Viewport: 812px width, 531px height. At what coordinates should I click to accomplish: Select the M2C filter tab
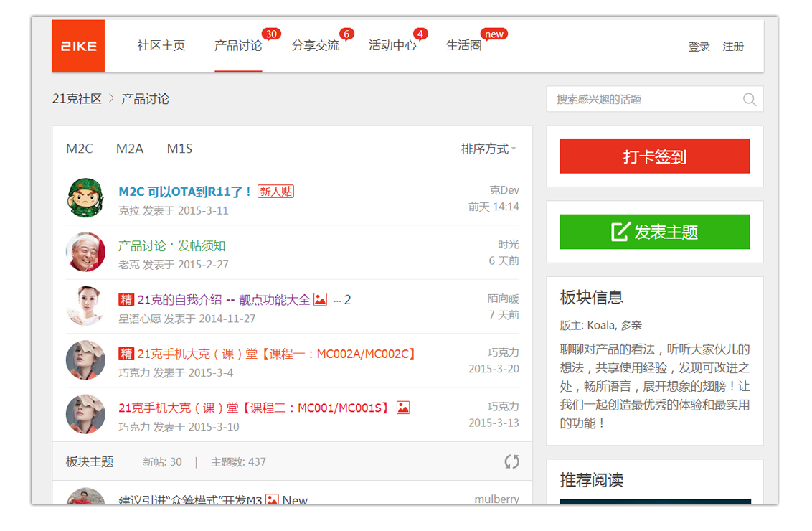pos(79,149)
